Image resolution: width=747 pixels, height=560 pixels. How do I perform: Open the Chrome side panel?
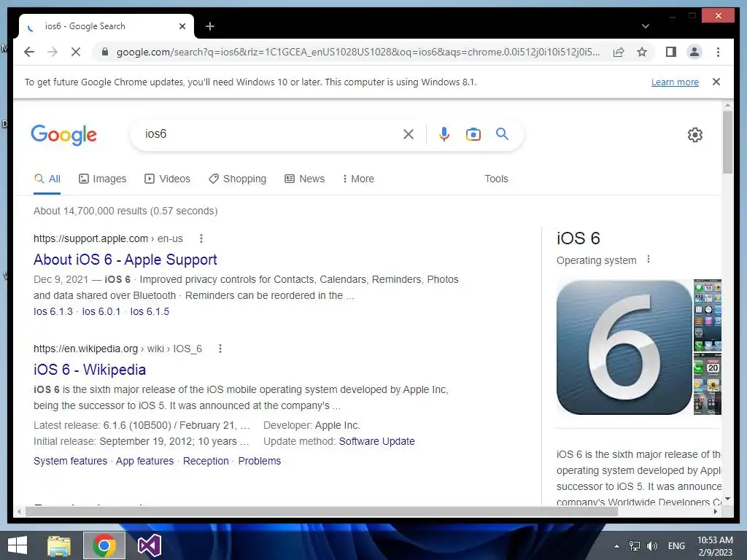coord(671,52)
